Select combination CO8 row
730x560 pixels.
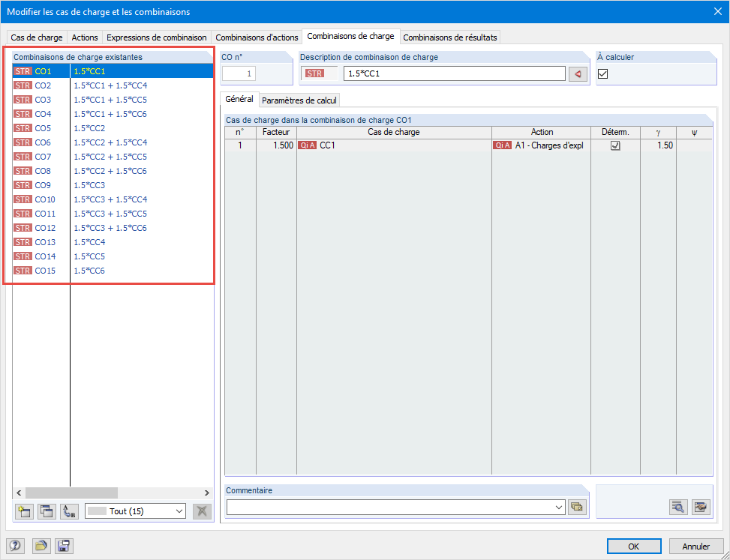click(x=113, y=171)
